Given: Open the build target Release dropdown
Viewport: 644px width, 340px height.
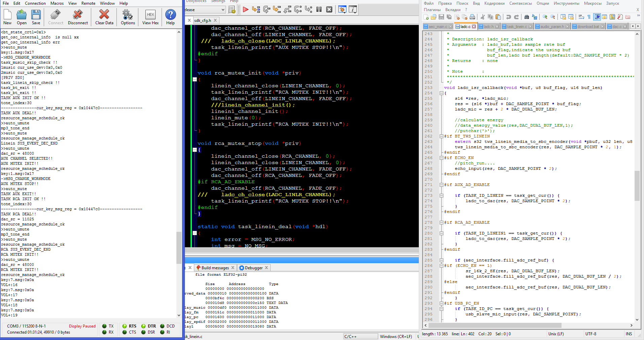Looking at the screenshot, I should (223, 10).
